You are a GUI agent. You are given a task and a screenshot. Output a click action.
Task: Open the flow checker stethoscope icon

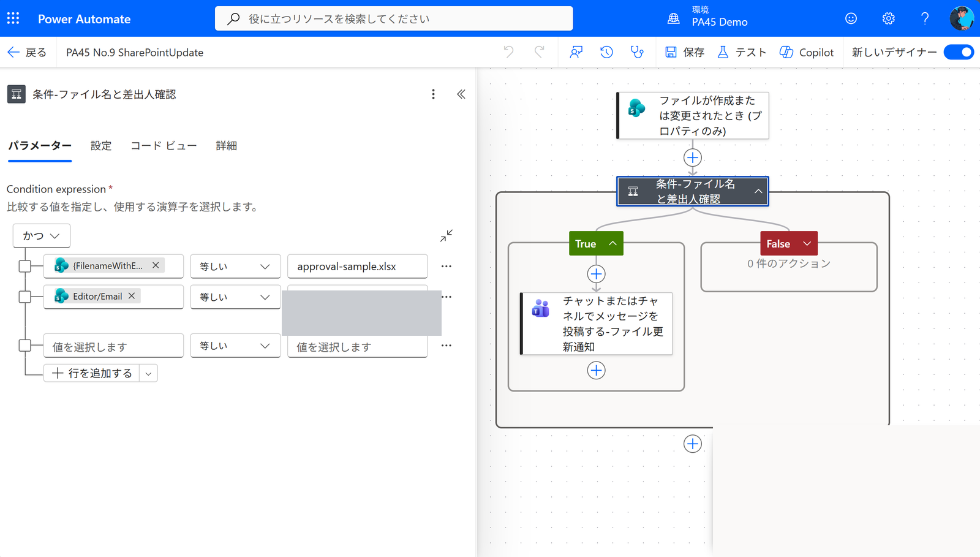click(637, 52)
